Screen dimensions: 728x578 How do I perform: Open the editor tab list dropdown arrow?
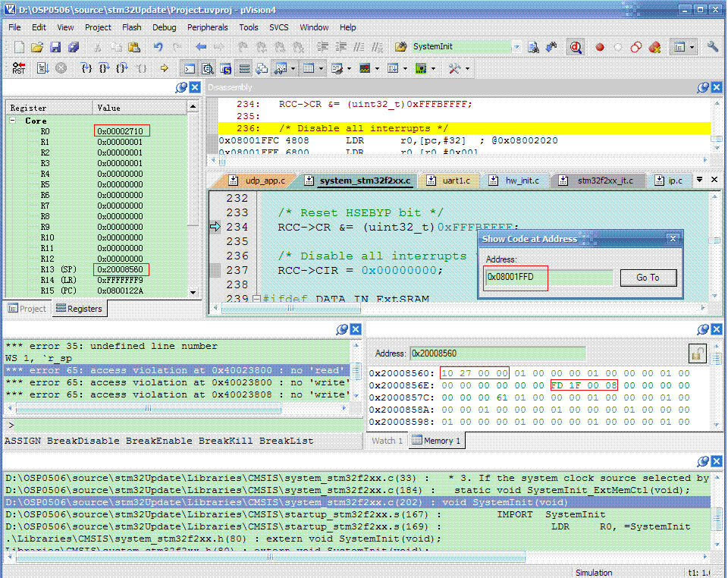pyautogui.click(x=699, y=180)
